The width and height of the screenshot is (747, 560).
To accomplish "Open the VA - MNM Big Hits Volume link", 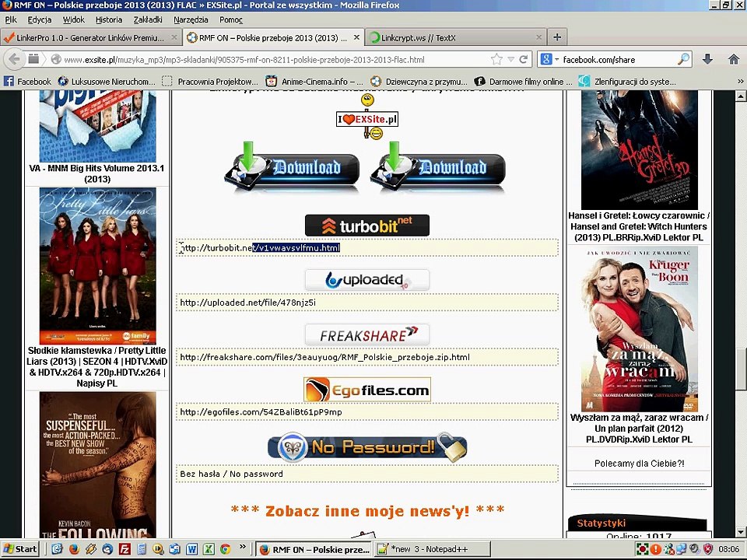I will tap(96, 173).
